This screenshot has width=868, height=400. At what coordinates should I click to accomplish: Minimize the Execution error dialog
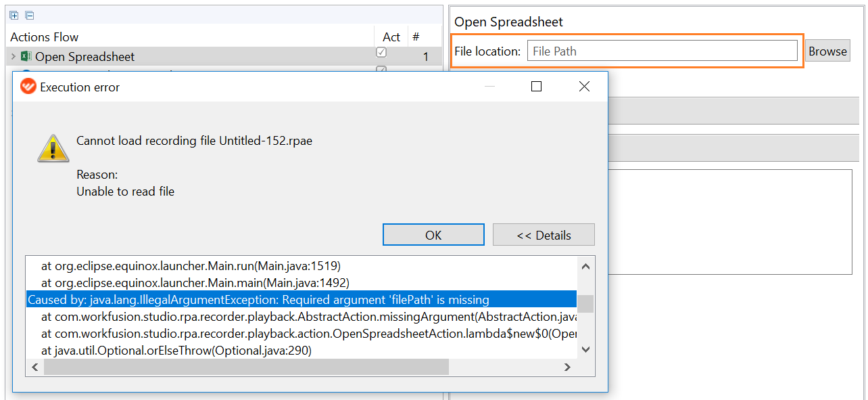point(489,87)
